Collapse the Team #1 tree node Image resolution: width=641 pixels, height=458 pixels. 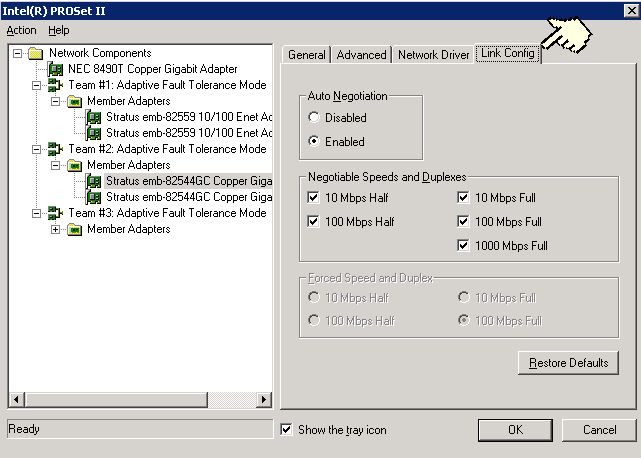(36, 85)
